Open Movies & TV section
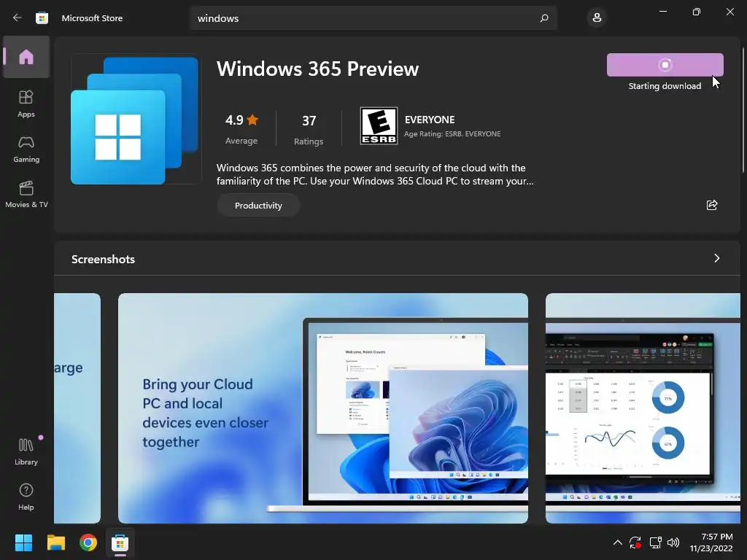 pyautogui.click(x=26, y=194)
